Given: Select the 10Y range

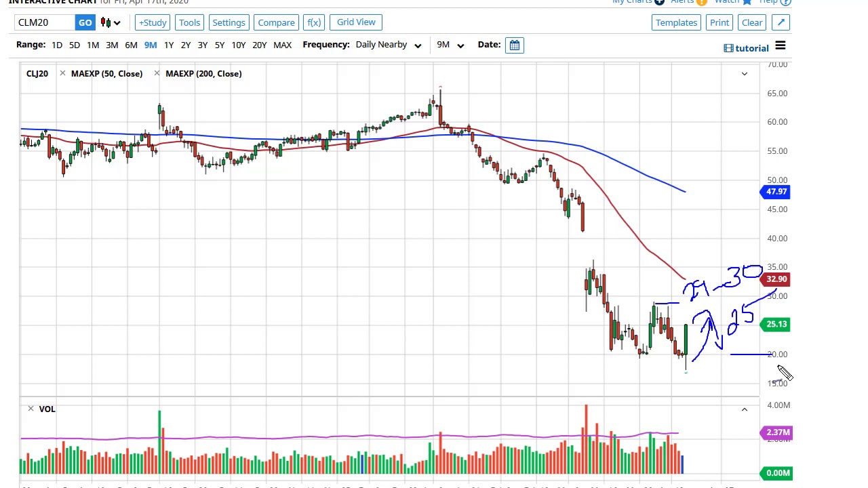Looking at the screenshot, I should (238, 45).
